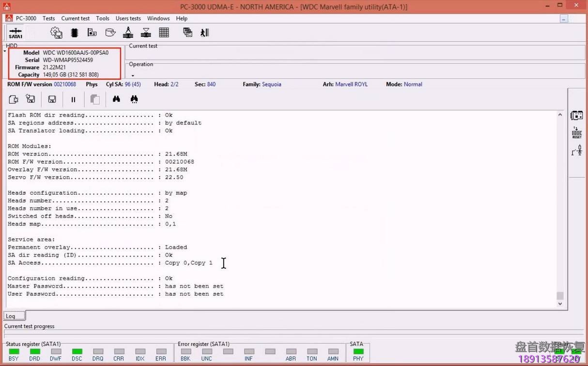
Task: Start a new log with document icon
Action: tap(13, 99)
